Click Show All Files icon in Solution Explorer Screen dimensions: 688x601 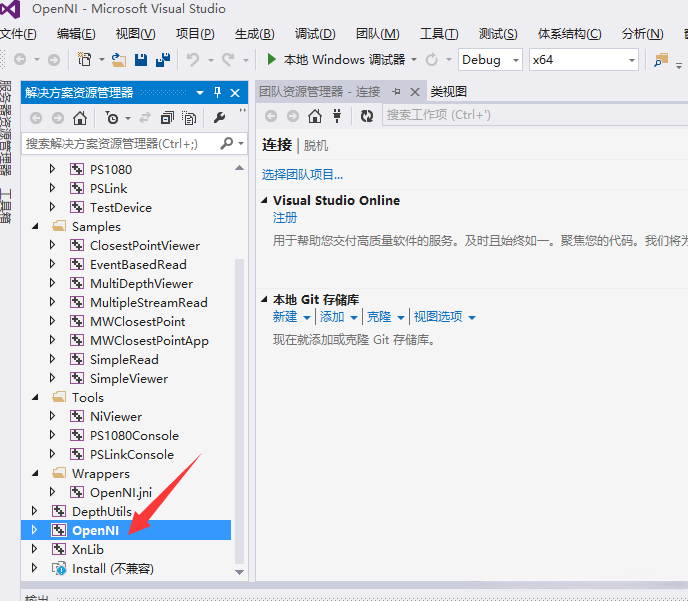click(189, 118)
